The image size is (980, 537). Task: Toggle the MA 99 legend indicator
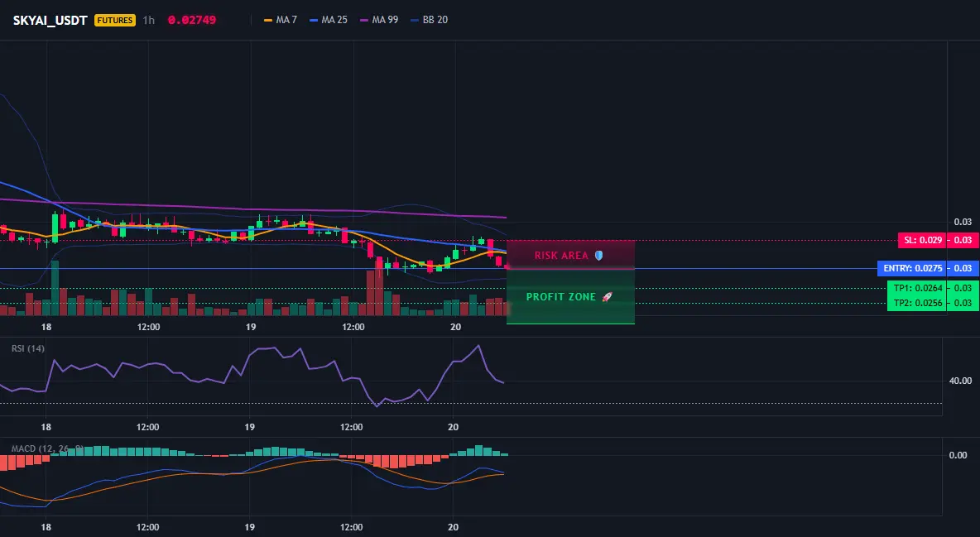tap(379, 20)
